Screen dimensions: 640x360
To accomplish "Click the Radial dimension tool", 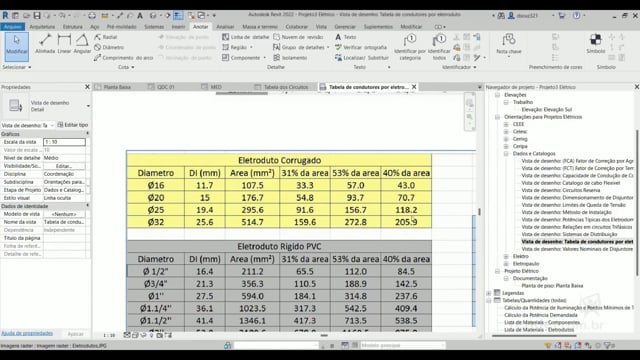I will click(106, 37).
